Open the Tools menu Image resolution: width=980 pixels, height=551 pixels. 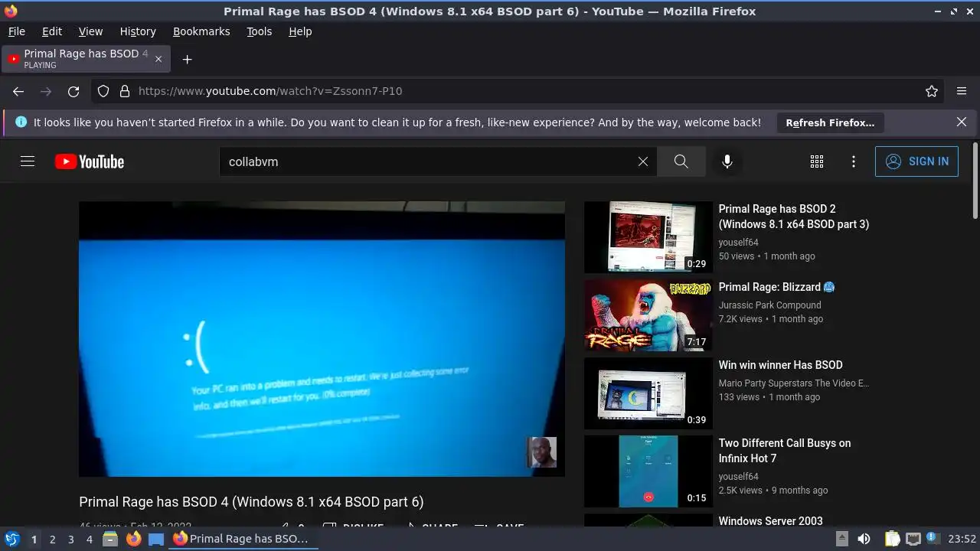click(260, 31)
